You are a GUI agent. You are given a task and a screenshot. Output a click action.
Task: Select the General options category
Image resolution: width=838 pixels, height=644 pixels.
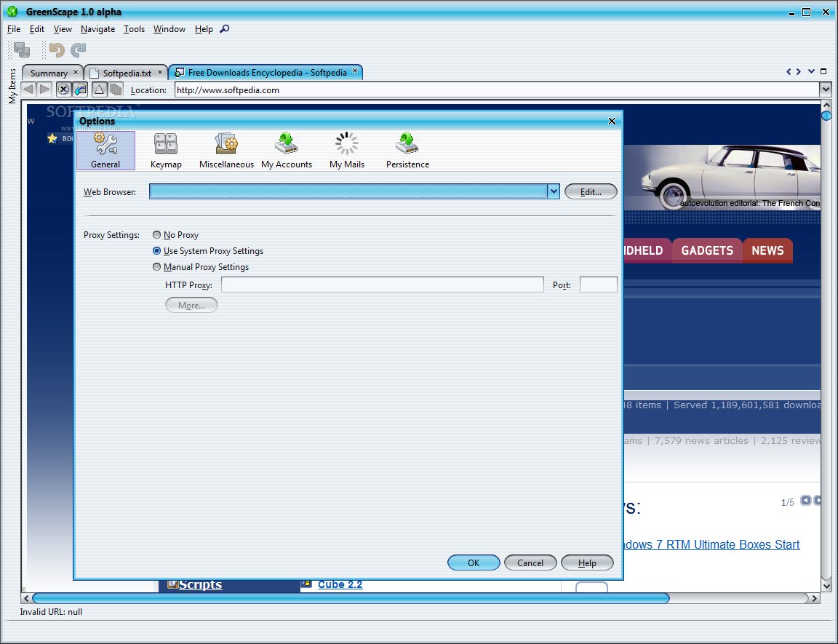pos(105,151)
